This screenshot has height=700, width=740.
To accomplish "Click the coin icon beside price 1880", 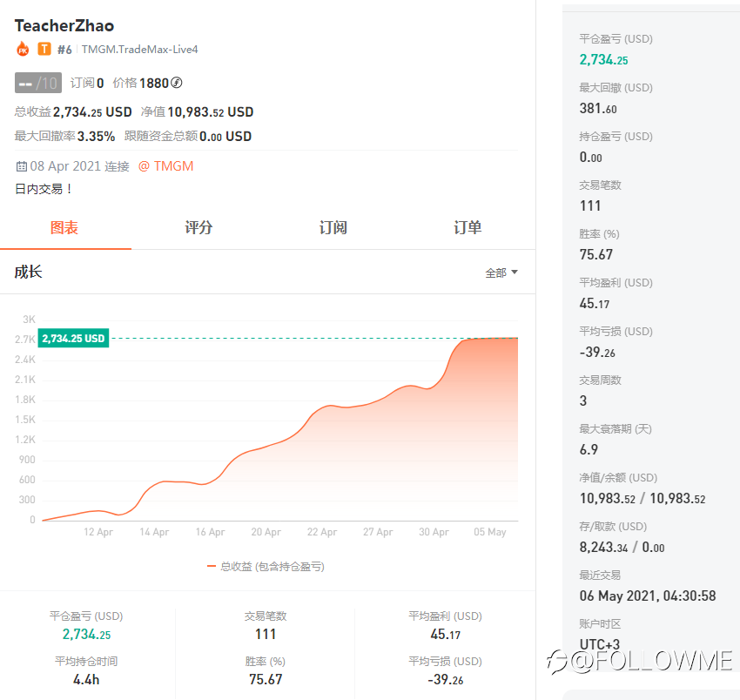I will (177, 83).
